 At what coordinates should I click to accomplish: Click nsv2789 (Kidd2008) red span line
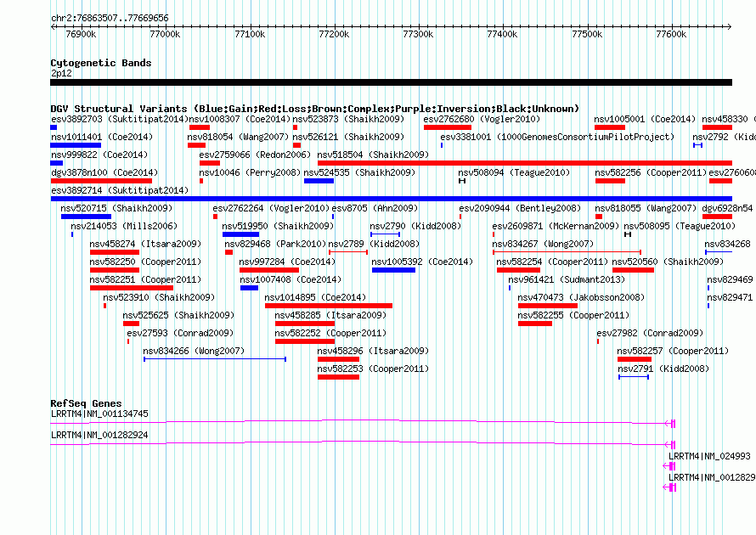pyautogui.click(x=348, y=252)
